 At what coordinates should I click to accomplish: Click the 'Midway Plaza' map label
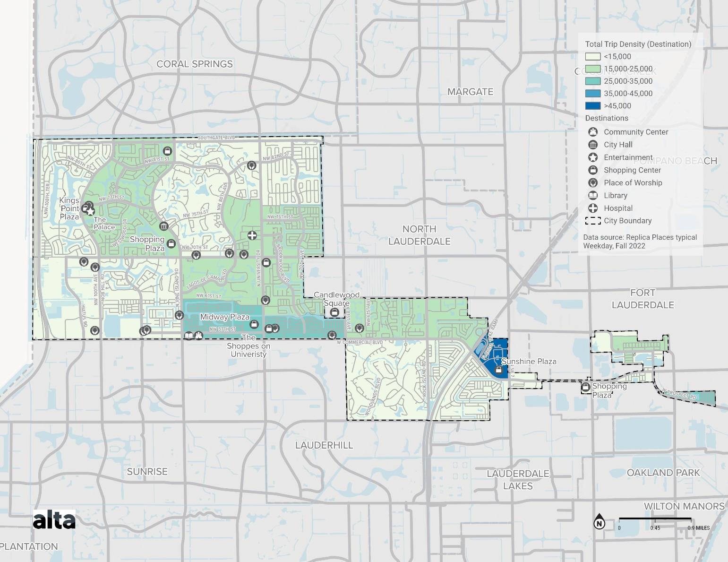coord(225,317)
